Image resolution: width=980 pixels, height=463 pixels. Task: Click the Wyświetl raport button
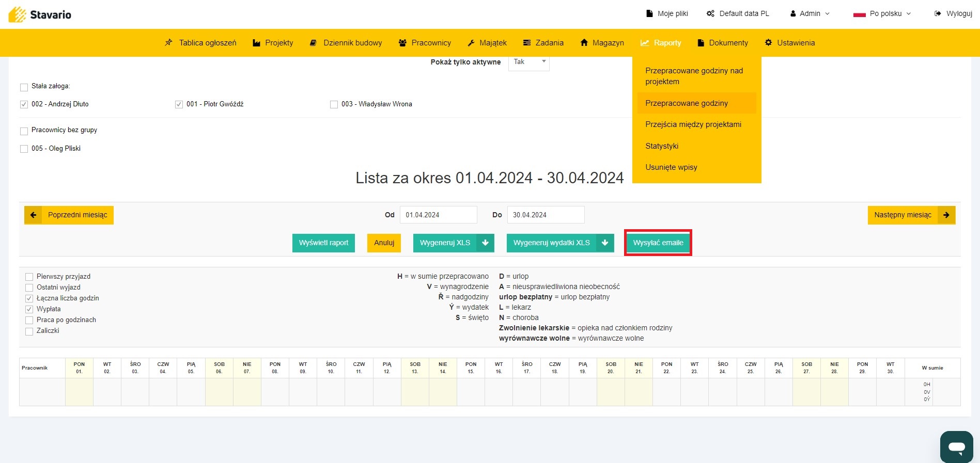(x=323, y=243)
